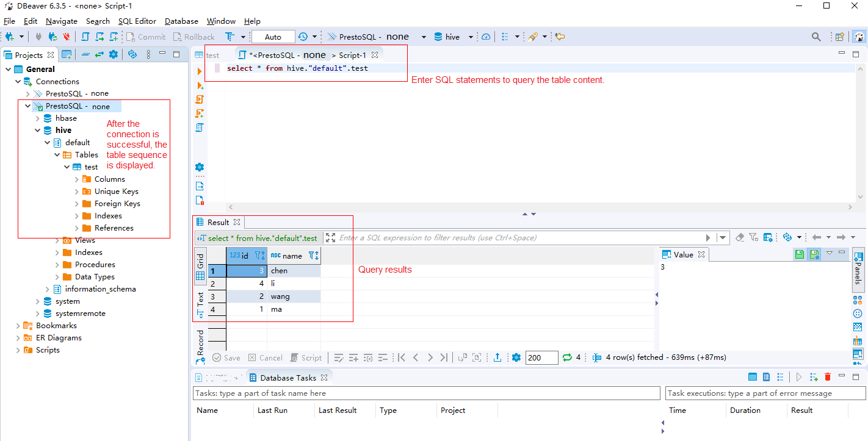Click the Delete task red trash icon
This screenshot has height=441, width=868.
(828, 377)
